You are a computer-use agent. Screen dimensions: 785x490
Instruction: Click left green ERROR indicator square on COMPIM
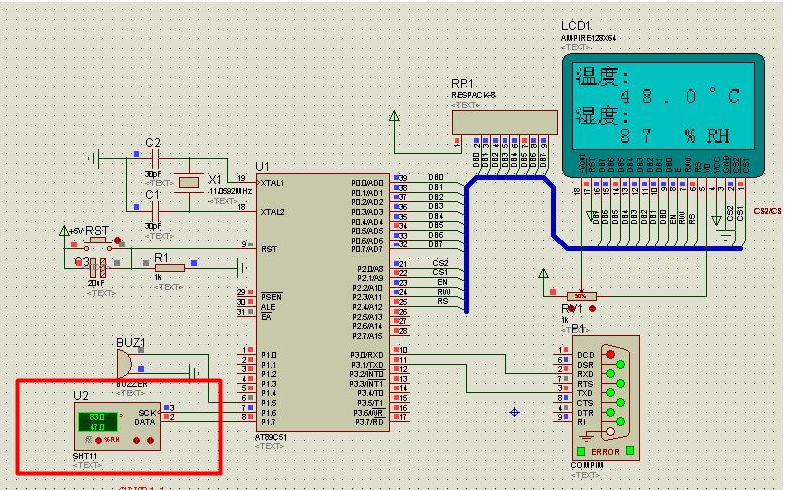[x=581, y=451]
